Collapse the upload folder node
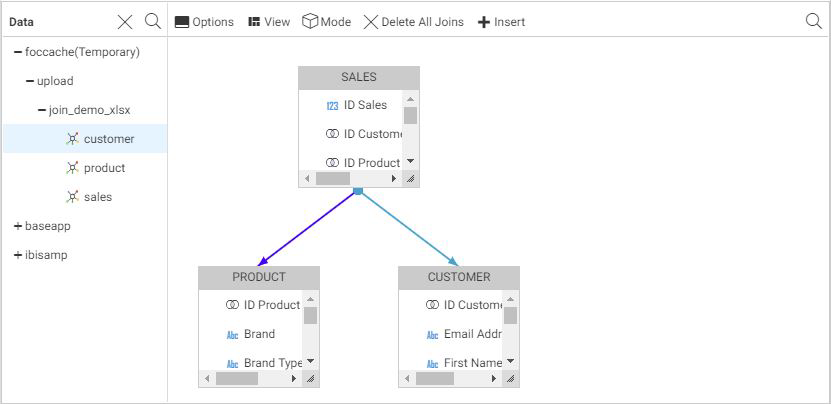The width and height of the screenshot is (831, 404). coord(30,81)
